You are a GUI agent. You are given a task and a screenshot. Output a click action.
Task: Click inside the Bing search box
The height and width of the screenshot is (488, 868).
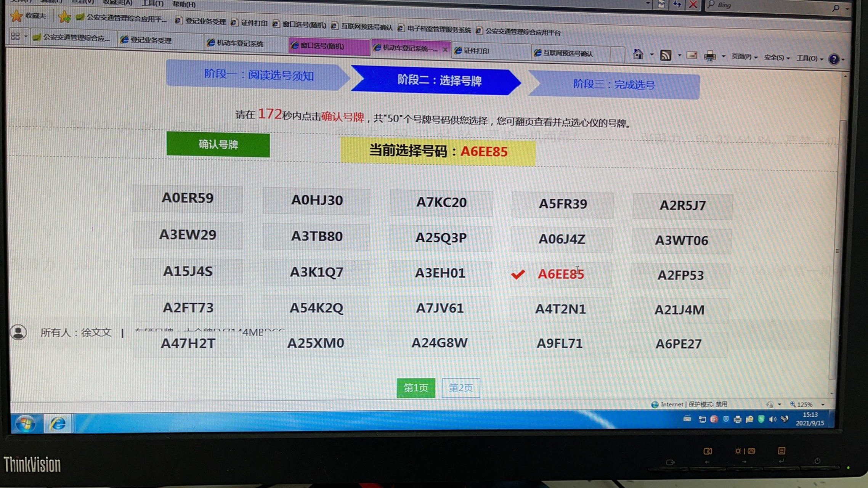point(762,6)
